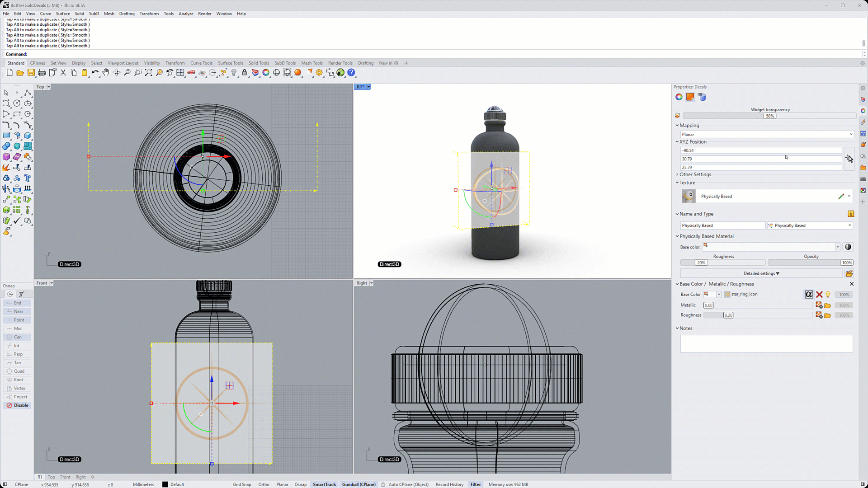Click the Open file folder icon
The image size is (868, 488).
(20, 73)
